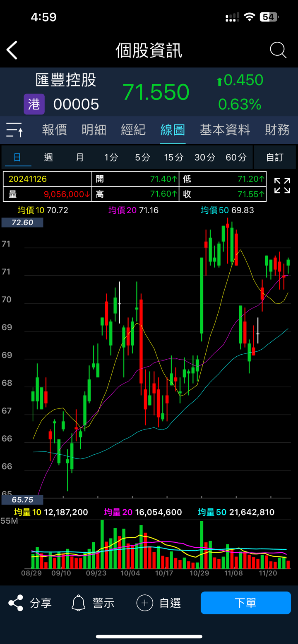The height and width of the screenshot is (644, 298).
Task: Tap the purple 港 market badge
Action: [x=34, y=104]
